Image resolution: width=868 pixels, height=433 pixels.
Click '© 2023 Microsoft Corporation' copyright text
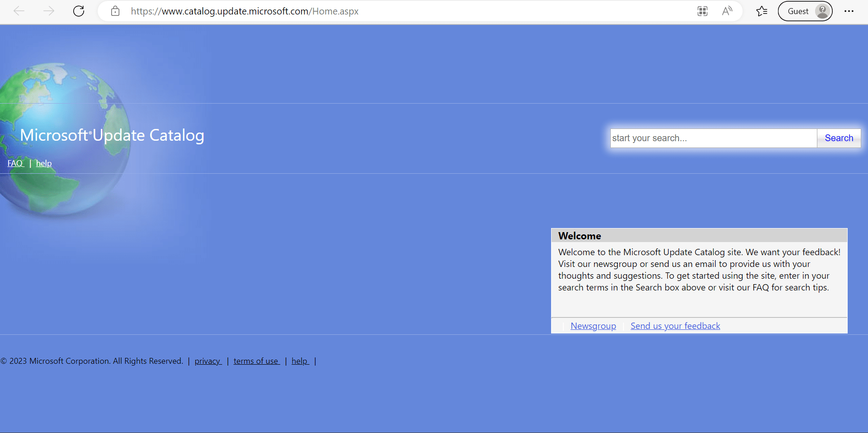click(92, 361)
